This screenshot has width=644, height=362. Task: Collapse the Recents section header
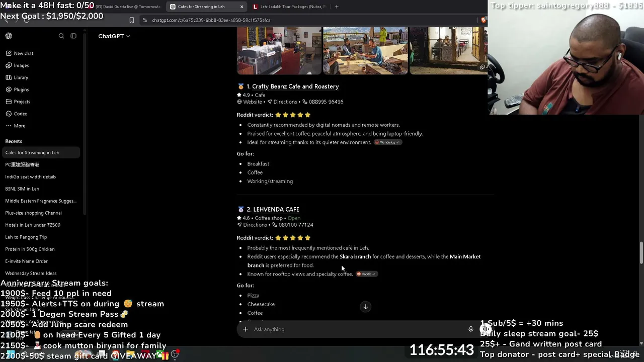pyautogui.click(x=14, y=141)
